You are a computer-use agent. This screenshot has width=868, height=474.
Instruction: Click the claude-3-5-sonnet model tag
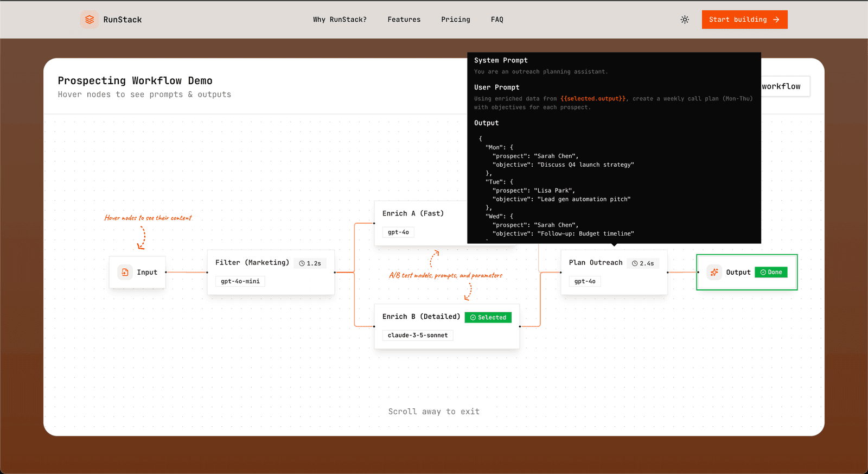(x=418, y=335)
